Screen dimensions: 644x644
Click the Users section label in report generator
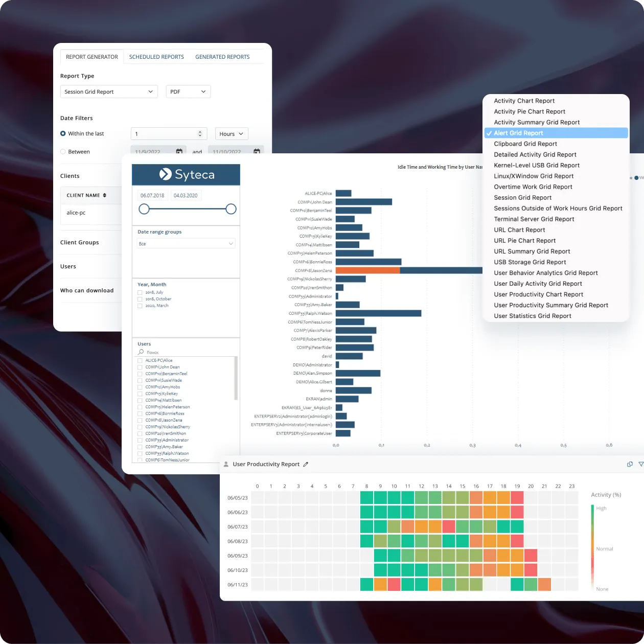coord(68,266)
